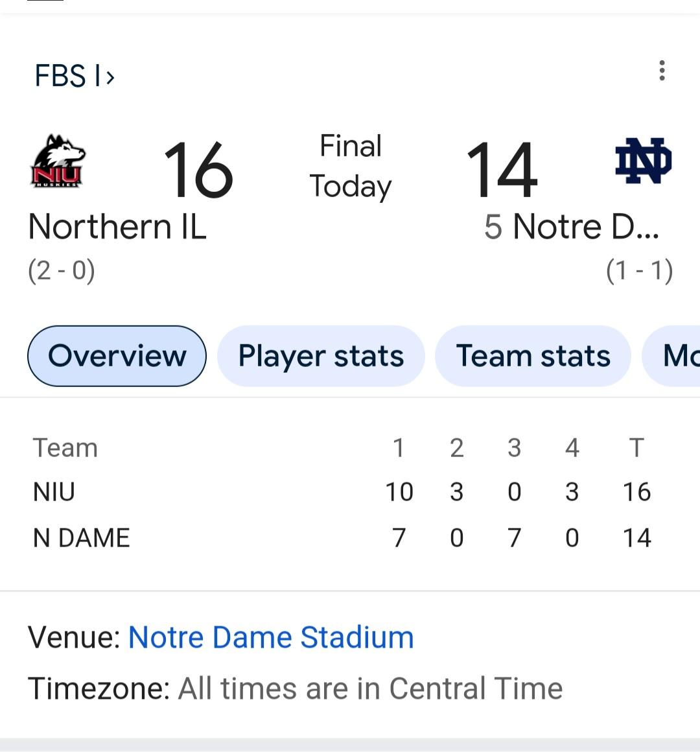Tap the Northern IL (2 - 0) record
Image resolution: width=700 pixels, height=752 pixels.
pos(62,270)
